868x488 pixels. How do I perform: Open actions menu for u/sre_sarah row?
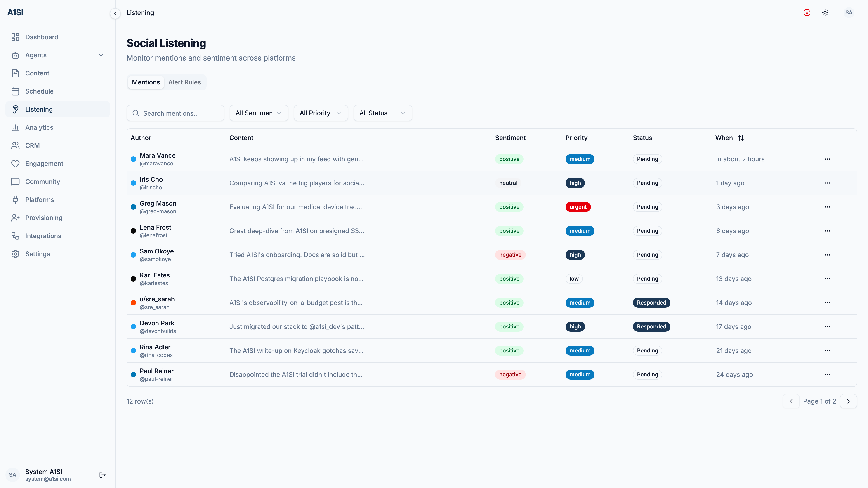(827, 303)
